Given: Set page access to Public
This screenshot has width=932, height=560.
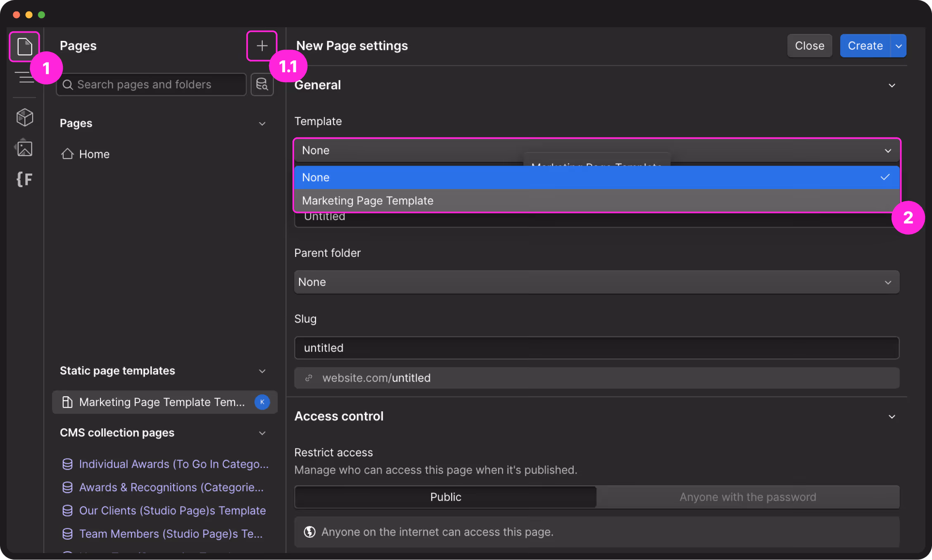Looking at the screenshot, I should [x=445, y=497].
